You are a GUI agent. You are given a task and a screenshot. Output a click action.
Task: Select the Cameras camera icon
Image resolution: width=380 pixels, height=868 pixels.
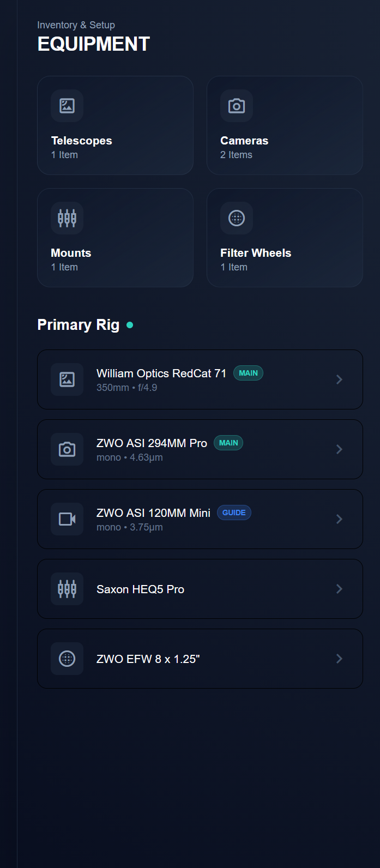click(x=236, y=106)
